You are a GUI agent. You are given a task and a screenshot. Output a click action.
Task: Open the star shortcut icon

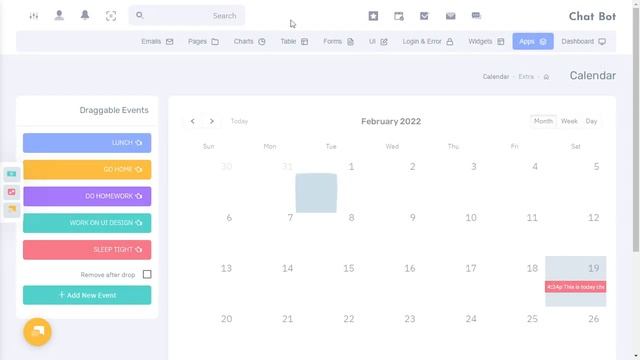coord(373,16)
